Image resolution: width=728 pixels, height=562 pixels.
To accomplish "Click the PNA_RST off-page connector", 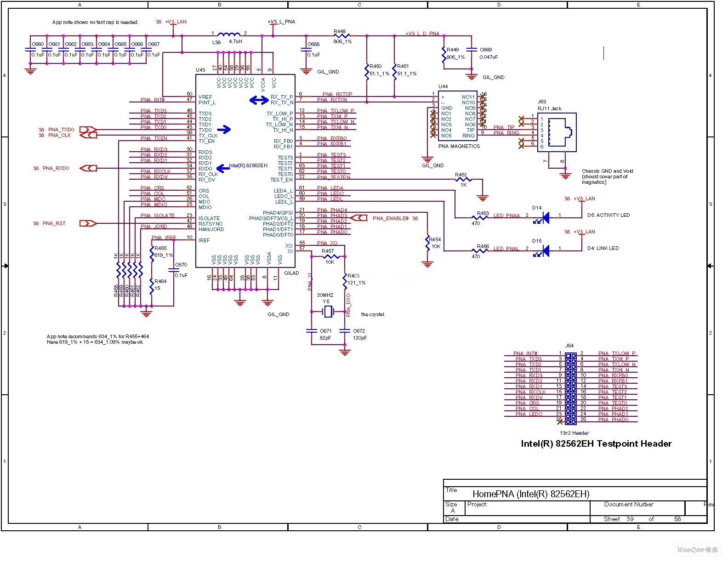I will coord(88,223).
